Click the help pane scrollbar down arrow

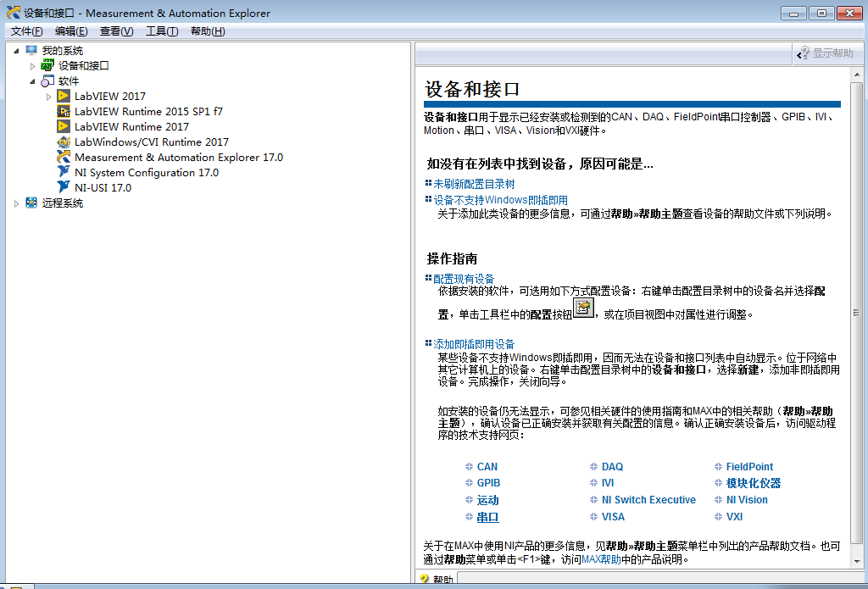tap(856, 560)
